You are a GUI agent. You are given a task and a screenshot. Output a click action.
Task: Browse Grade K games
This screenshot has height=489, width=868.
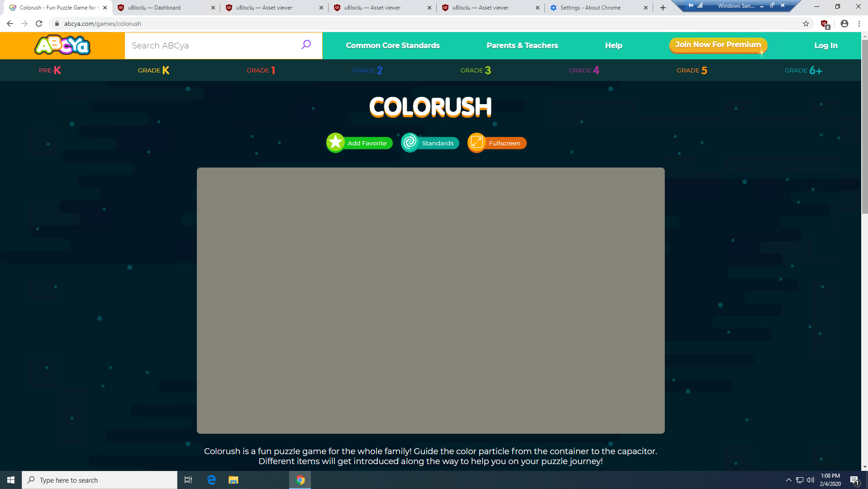pos(153,70)
